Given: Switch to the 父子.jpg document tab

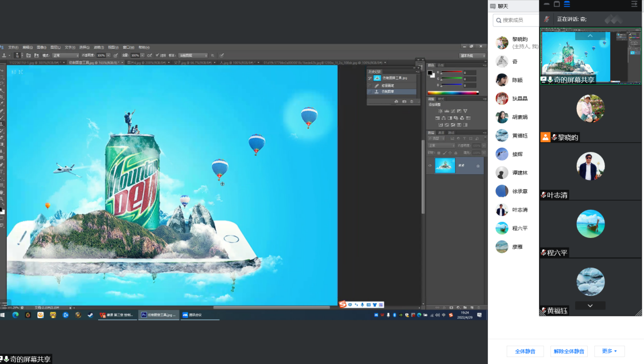Looking at the screenshot, I should pyautogui.click(x=195, y=63).
